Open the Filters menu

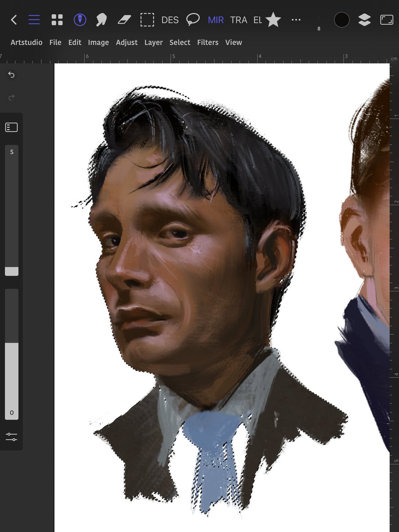pyautogui.click(x=208, y=43)
